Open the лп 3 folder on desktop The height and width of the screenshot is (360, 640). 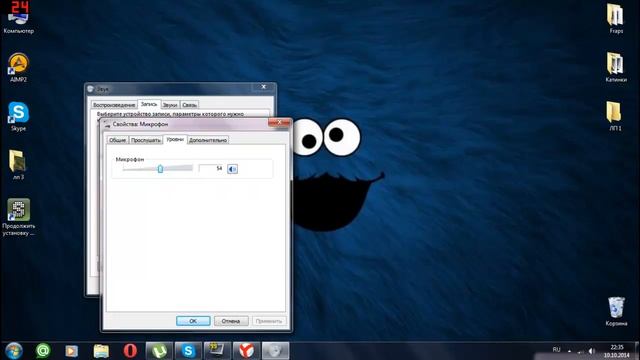tap(18, 165)
